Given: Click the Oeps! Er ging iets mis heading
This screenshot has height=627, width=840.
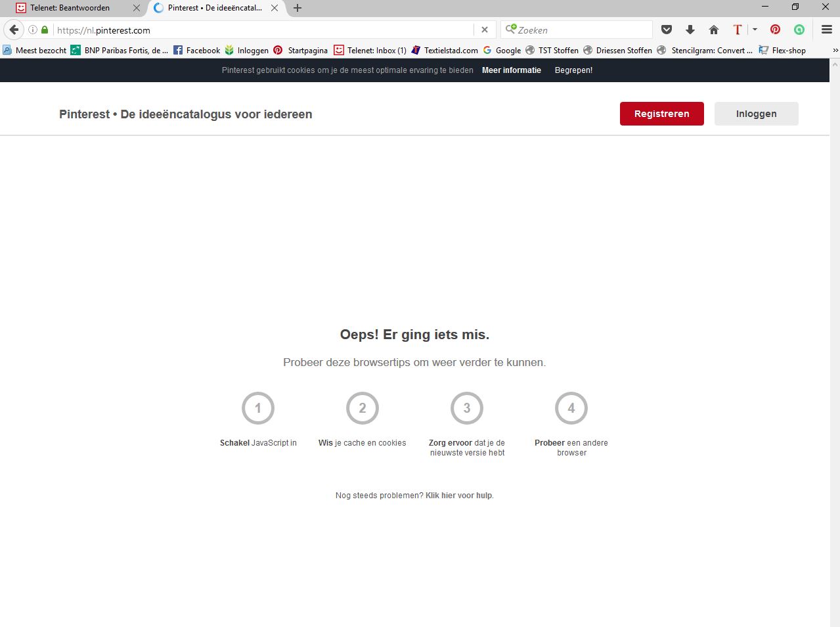Looking at the screenshot, I should point(414,335).
